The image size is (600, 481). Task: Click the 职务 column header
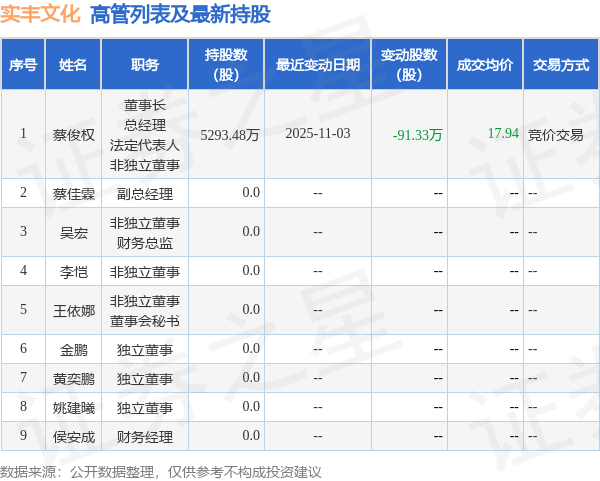[145, 65]
